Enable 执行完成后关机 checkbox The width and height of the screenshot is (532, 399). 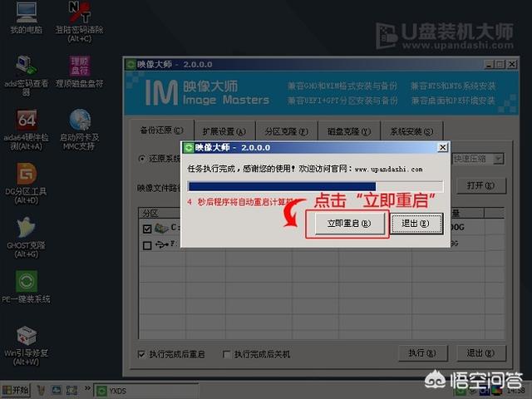click(x=226, y=354)
